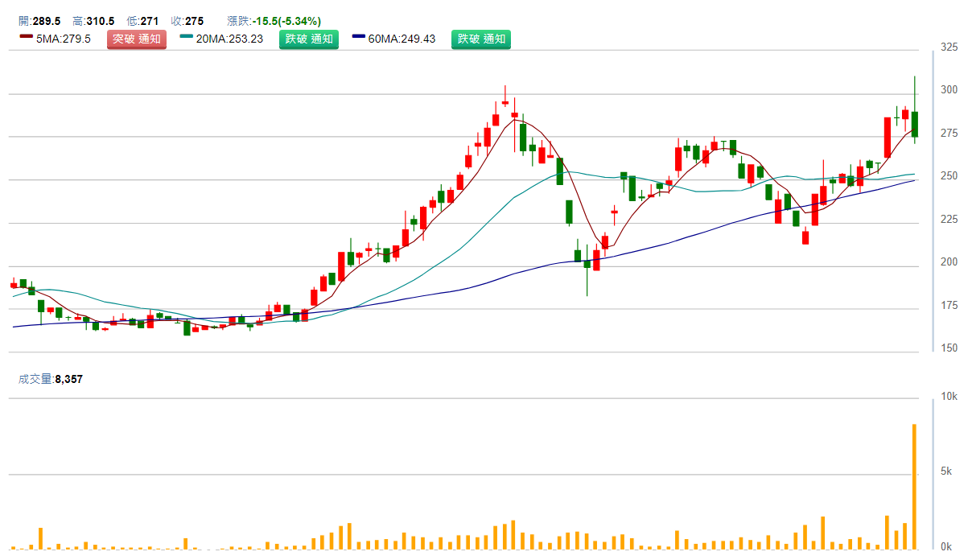Click the tallest orange volume bar at far right
The width and height of the screenshot is (972, 560).
point(914,487)
